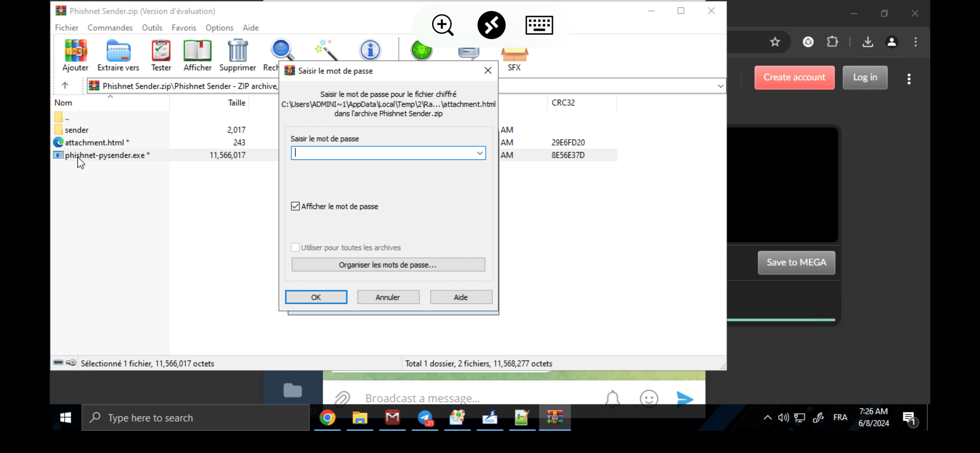Image resolution: width=980 pixels, height=453 pixels.
Task: Expand the archive path address dropdown
Action: [720, 86]
